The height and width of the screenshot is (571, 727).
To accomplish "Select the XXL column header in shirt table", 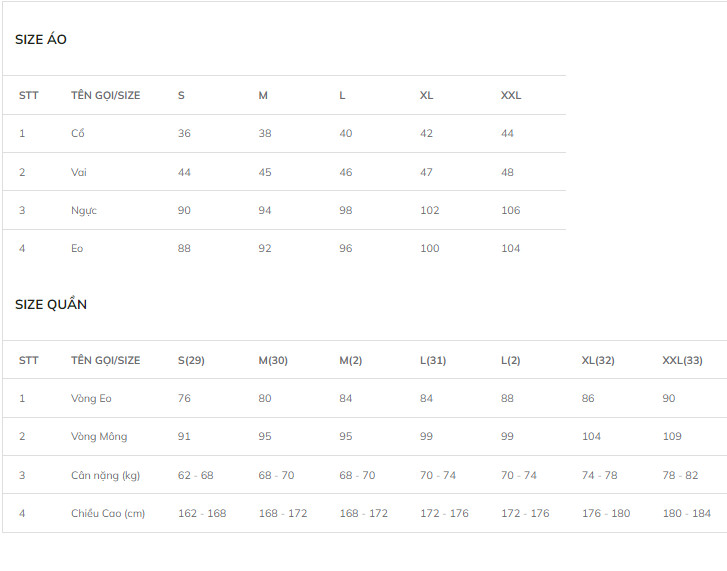I will 511,95.
